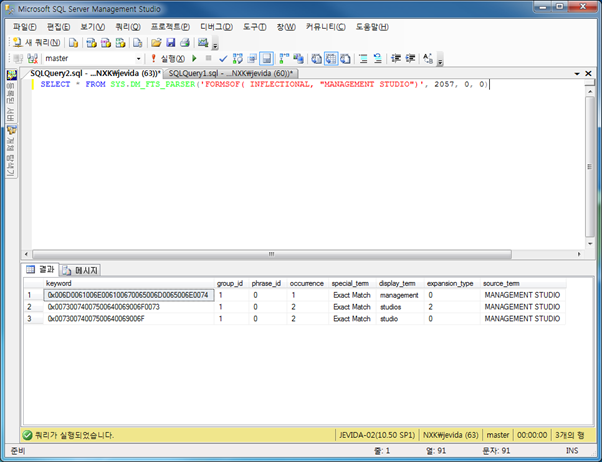Select the 'studios' display_term cell

[x=400, y=307]
